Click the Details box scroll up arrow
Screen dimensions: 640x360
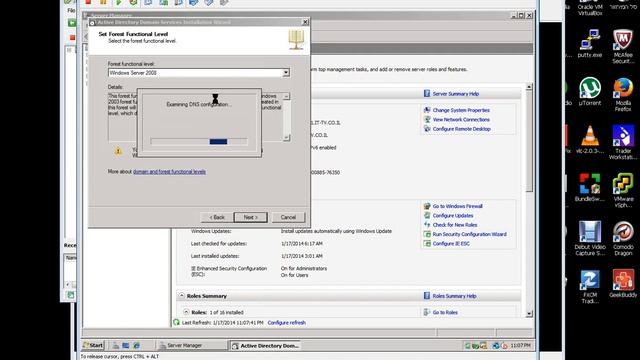coord(287,96)
